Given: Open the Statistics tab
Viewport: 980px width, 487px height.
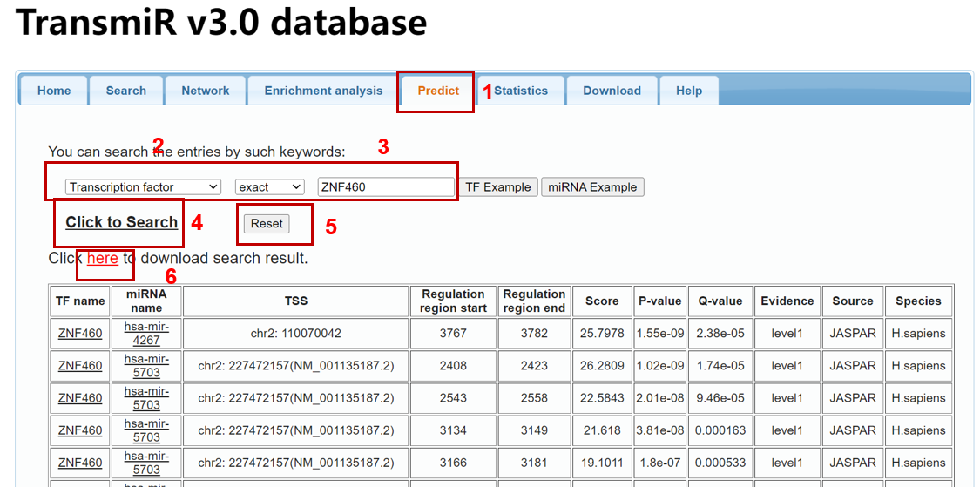Looking at the screenshot, I should pos(521,91).
